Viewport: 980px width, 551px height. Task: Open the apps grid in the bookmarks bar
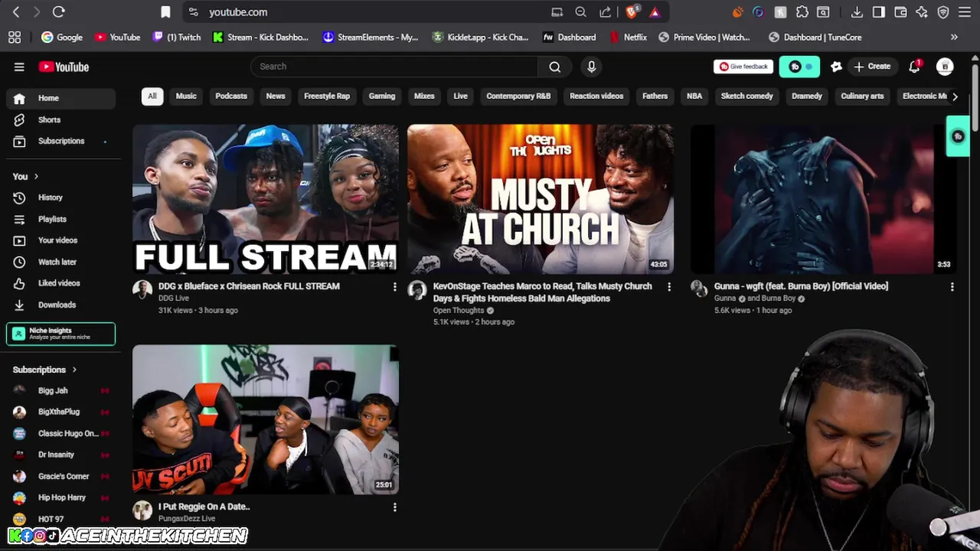click(15, 37)
